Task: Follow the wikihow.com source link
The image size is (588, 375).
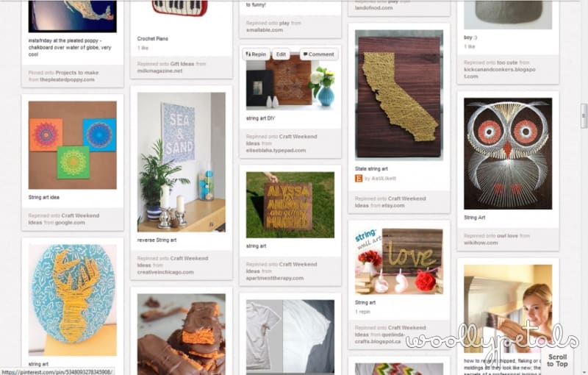Action: coord(481,243)
